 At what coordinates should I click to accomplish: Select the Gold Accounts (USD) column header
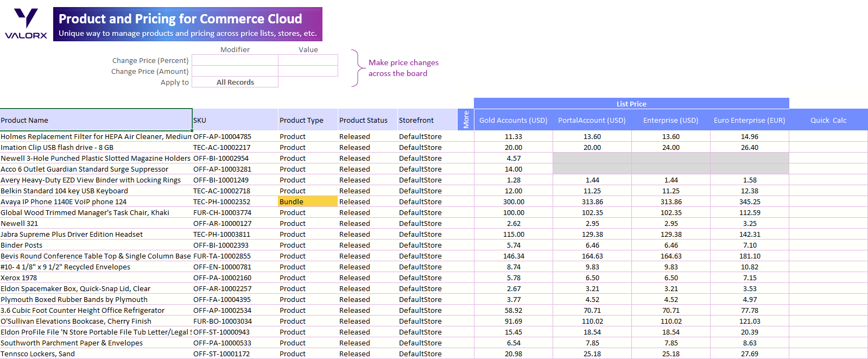tap(514, 120)
